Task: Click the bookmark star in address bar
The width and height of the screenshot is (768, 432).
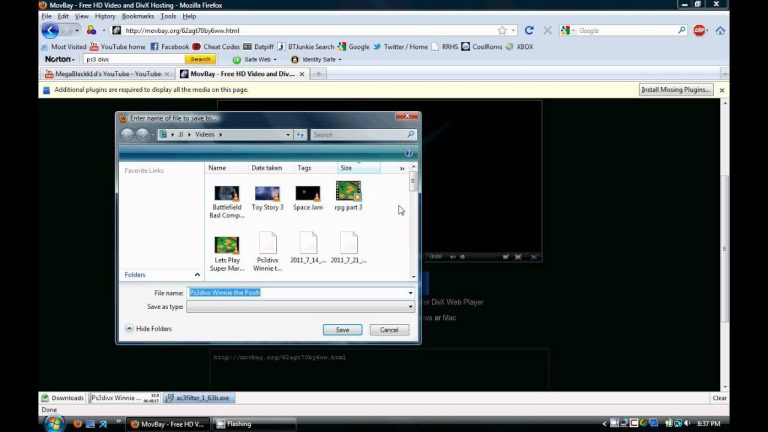Action: [x=502, y=31]
